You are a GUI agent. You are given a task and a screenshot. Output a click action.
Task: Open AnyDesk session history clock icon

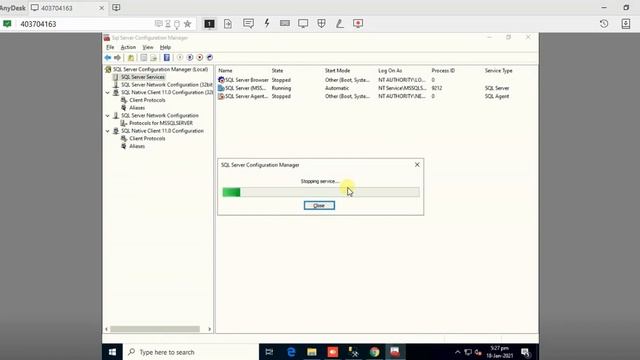click(604, 24)
